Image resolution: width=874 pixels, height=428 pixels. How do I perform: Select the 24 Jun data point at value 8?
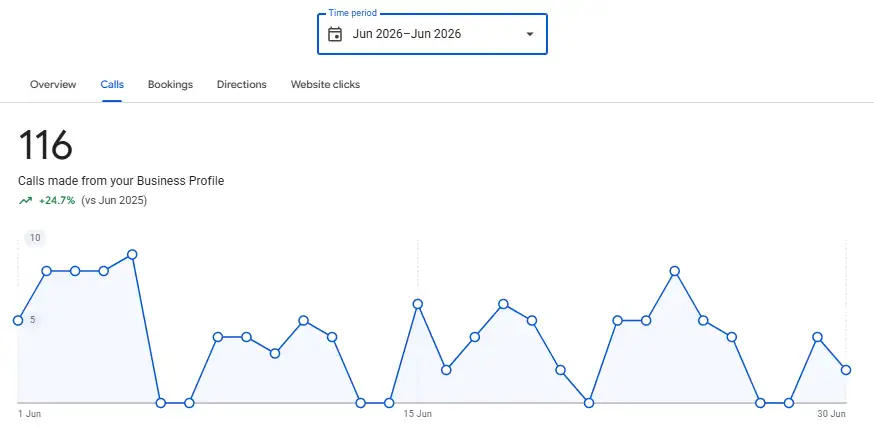coord(674,271)
